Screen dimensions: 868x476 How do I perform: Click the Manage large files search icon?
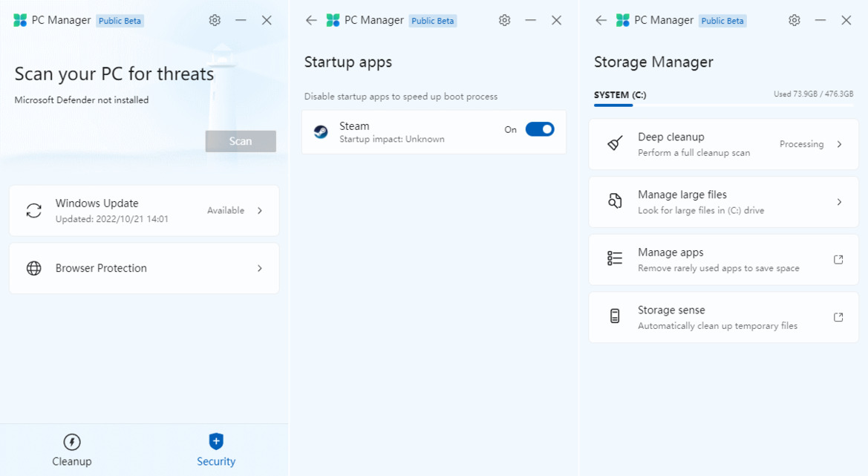click(615, 201)
